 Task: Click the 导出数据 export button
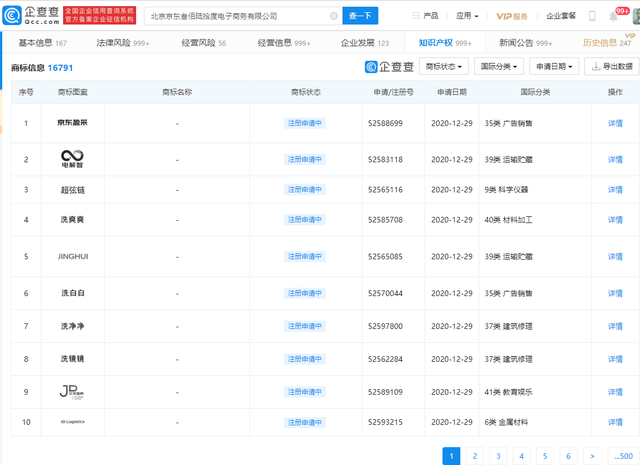612,66
